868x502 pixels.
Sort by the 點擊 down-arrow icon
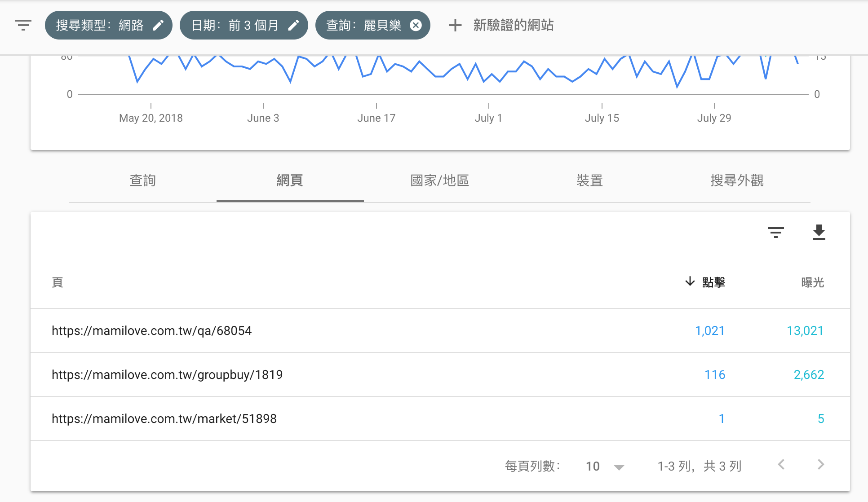pyautogui.click(x=690, y=282)
